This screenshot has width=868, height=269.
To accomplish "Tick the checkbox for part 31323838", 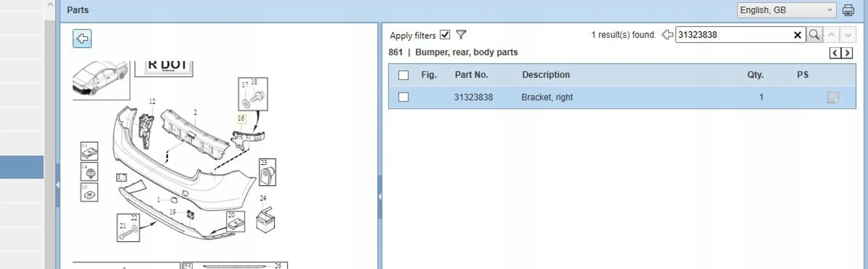I will click(403, 97).
